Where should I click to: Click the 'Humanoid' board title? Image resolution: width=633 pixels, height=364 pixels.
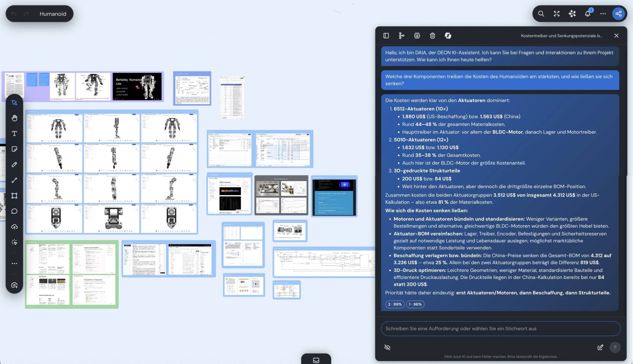53,14
